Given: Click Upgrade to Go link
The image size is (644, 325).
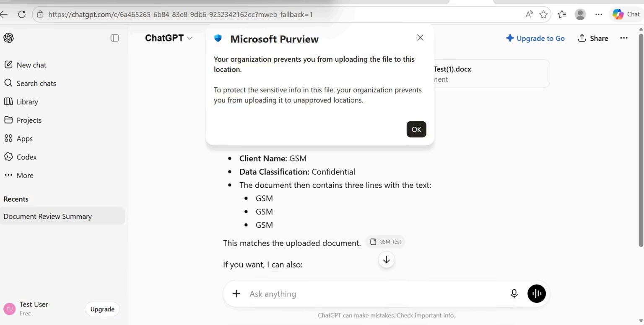Looking at the screenshot, I should coord(535,38).
